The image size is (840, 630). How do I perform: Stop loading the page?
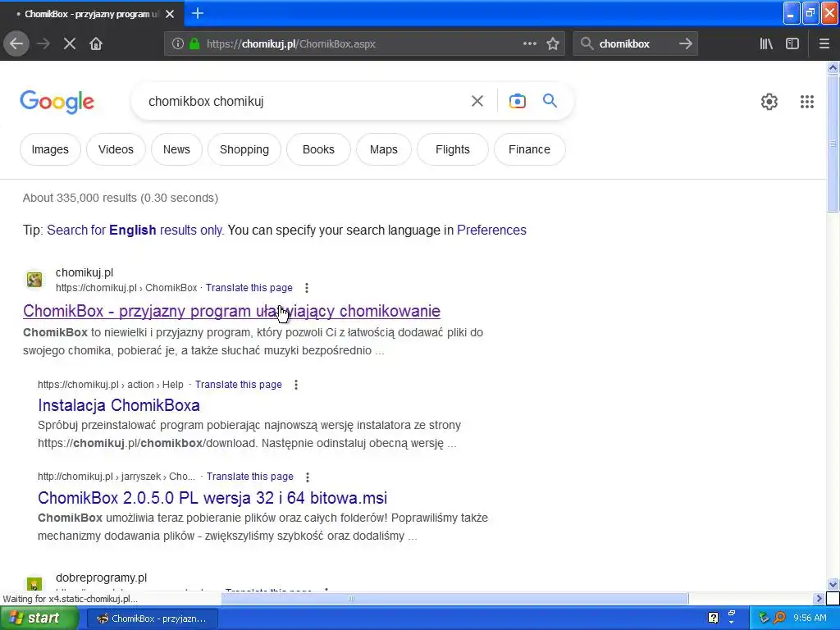tap(70, 44)
